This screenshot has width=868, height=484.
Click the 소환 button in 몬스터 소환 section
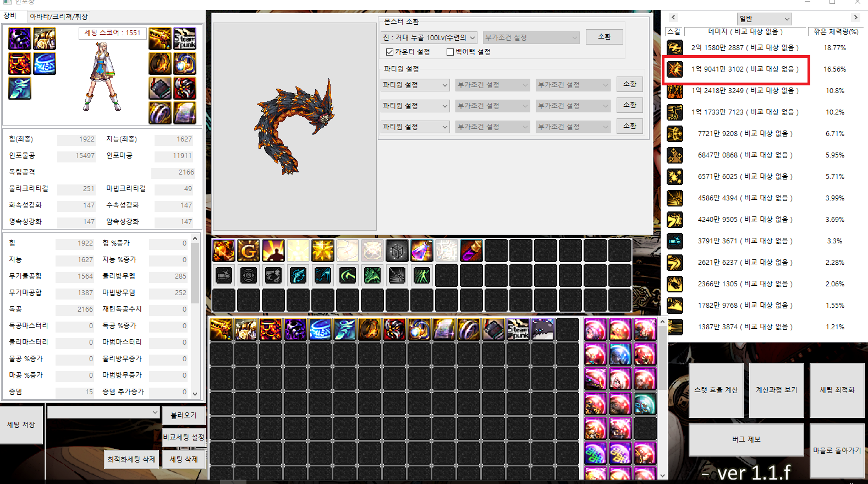(x=605, y=37)
